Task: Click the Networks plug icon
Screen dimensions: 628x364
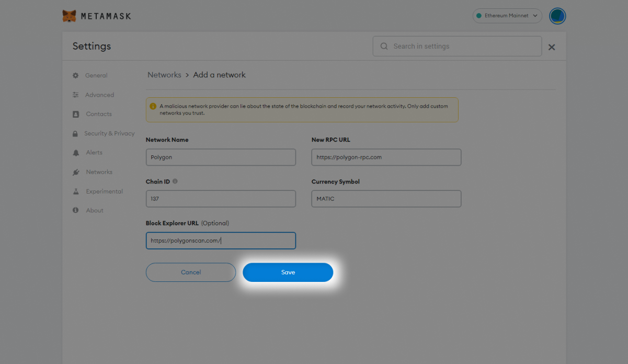Action: [x=75, y=172]
